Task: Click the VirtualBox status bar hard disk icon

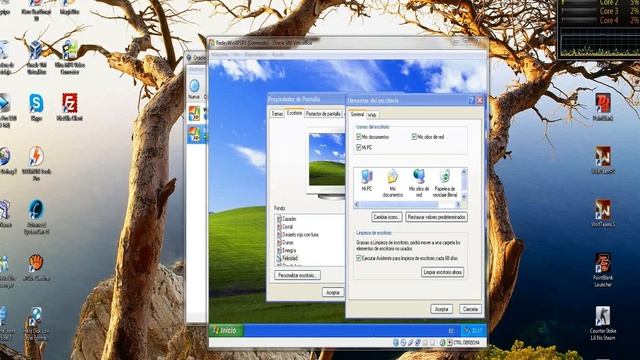Action: [396, 342]
